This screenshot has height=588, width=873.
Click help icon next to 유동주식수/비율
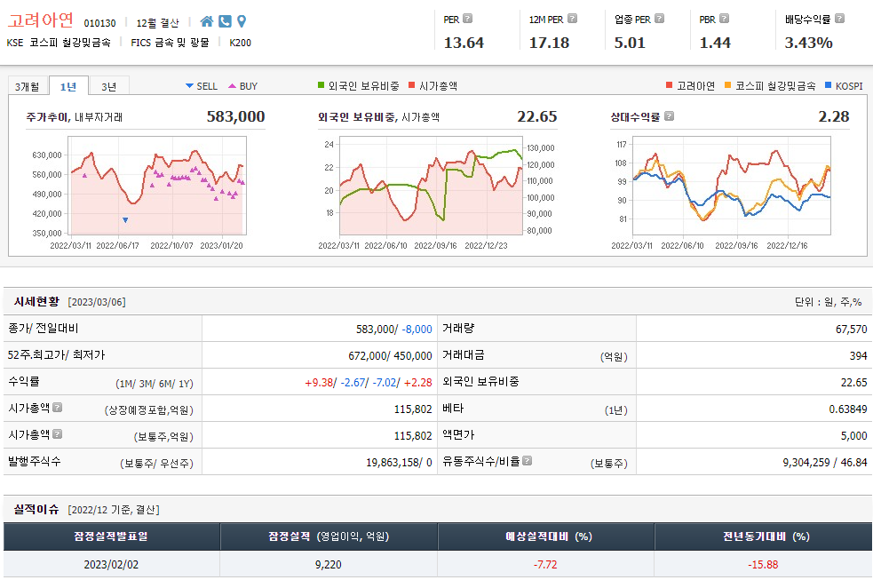click(527, 460)
